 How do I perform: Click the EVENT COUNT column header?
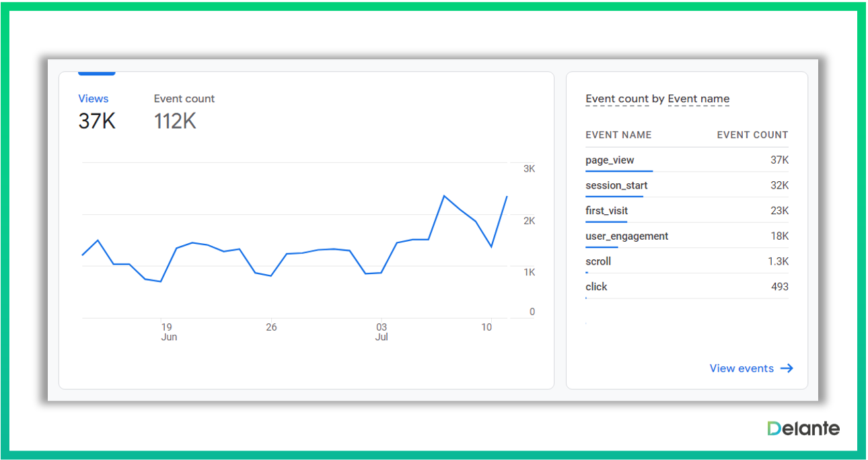coord(752,135)
